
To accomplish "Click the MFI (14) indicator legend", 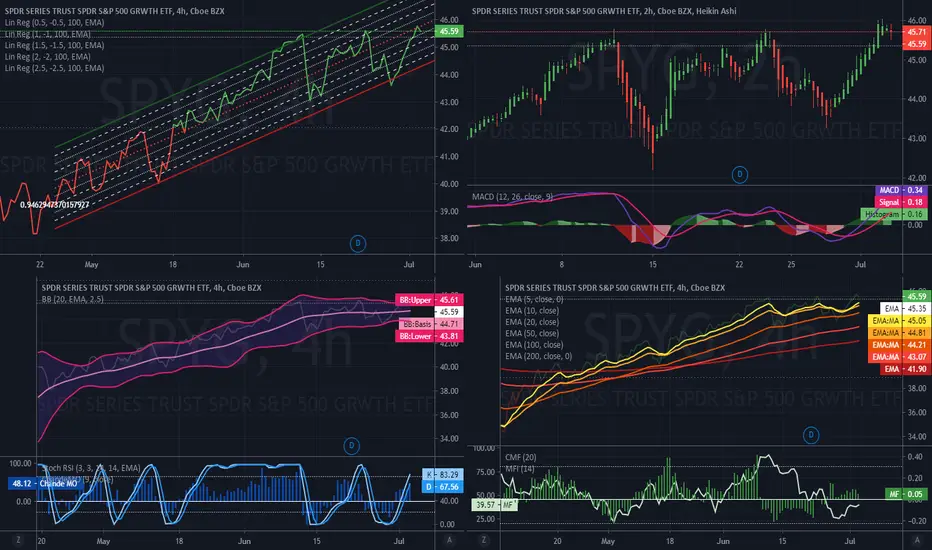I will (x=519, y=469).
